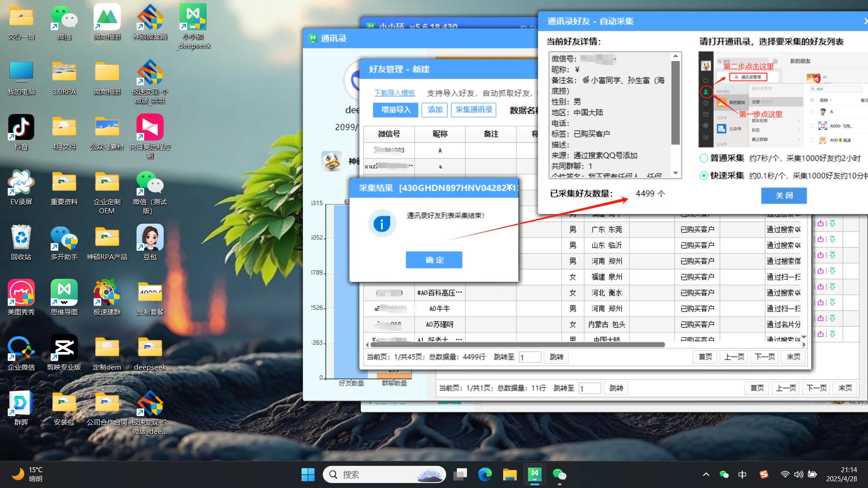Viewport: 868px width, 488px height.
Task: Go to 下一页 in 共45页 pager
Action: (x=765, y=357)
